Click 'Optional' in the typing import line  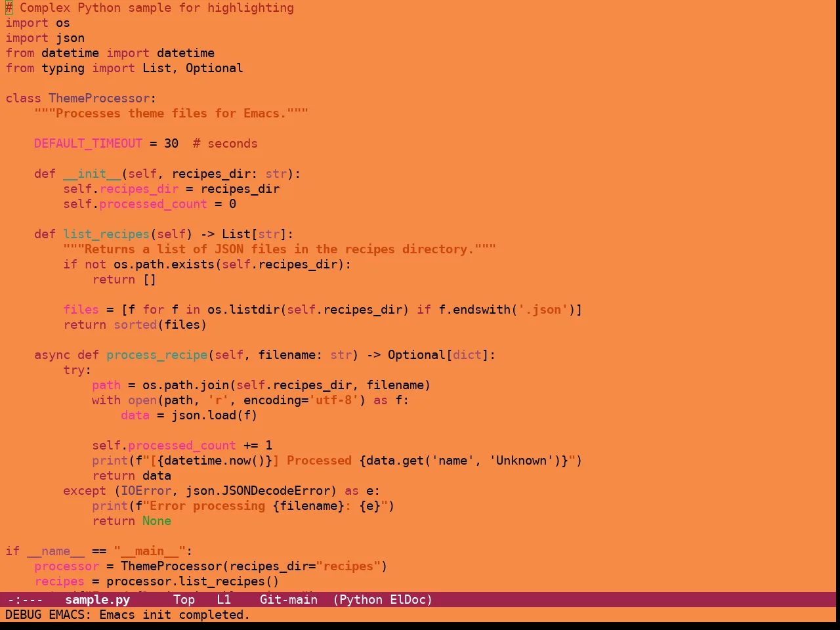tap(215, 68)
